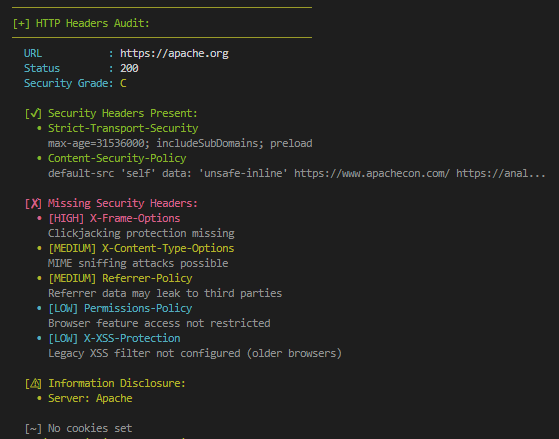Click the Strict-Transport-Security header name
559x439 pixels.
click(x=123, y=128)
